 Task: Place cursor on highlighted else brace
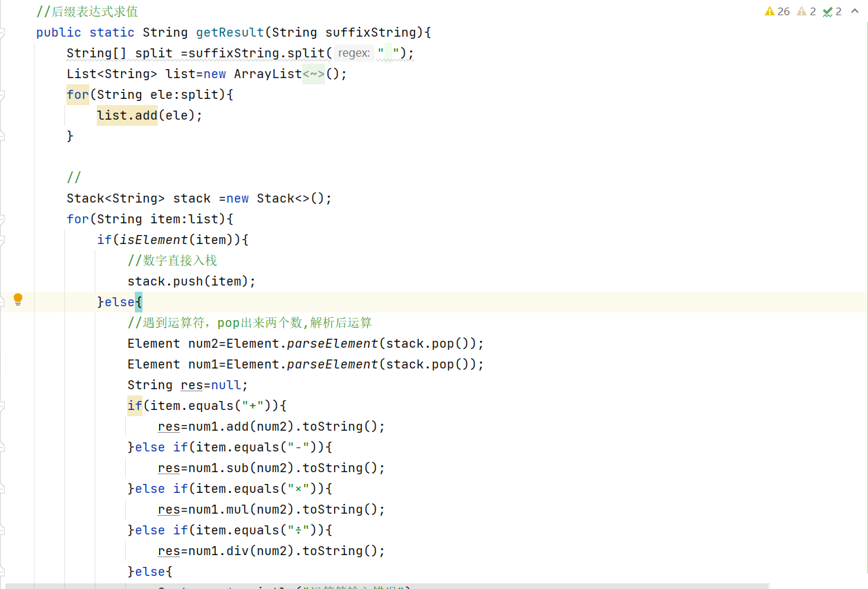(138, 302)
